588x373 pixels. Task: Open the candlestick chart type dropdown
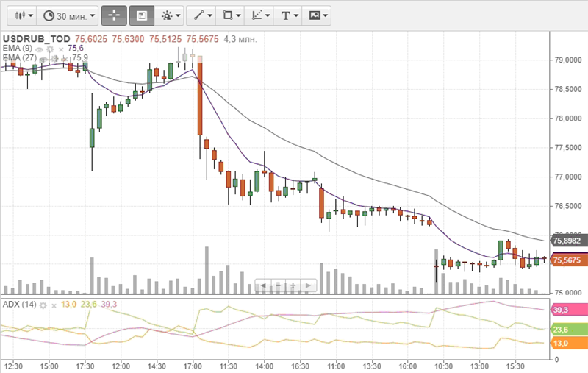point(24,15)
